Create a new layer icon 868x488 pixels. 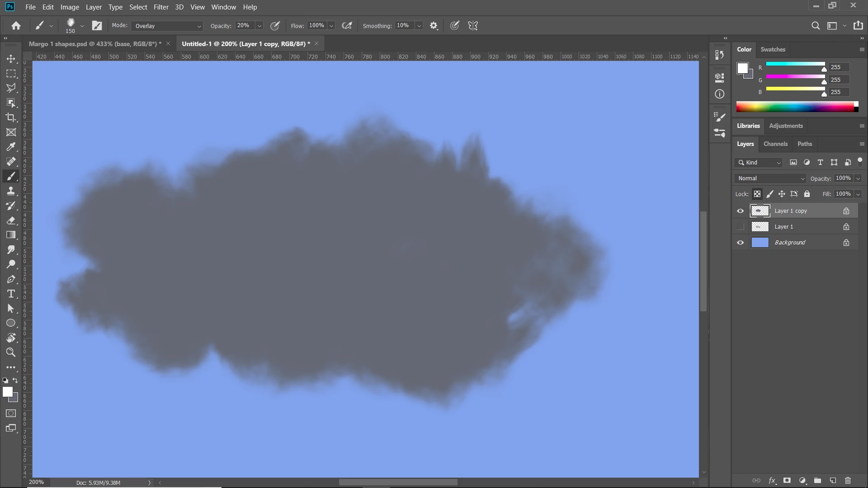[x=833, y=480]
